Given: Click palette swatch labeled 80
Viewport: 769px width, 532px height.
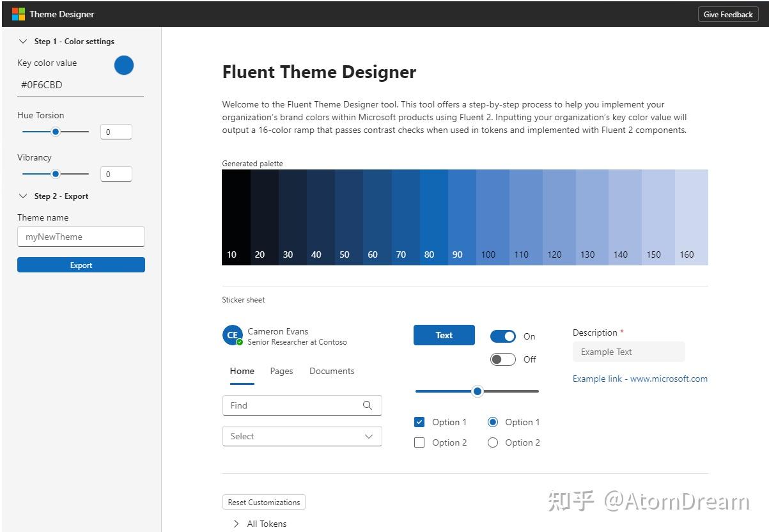Looking at the screenshot, I should [434, 217].
